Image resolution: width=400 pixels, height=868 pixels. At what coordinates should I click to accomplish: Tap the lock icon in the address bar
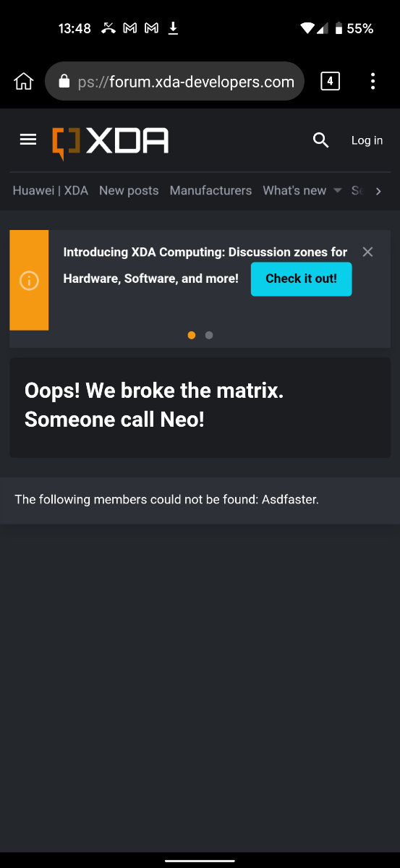64,82
